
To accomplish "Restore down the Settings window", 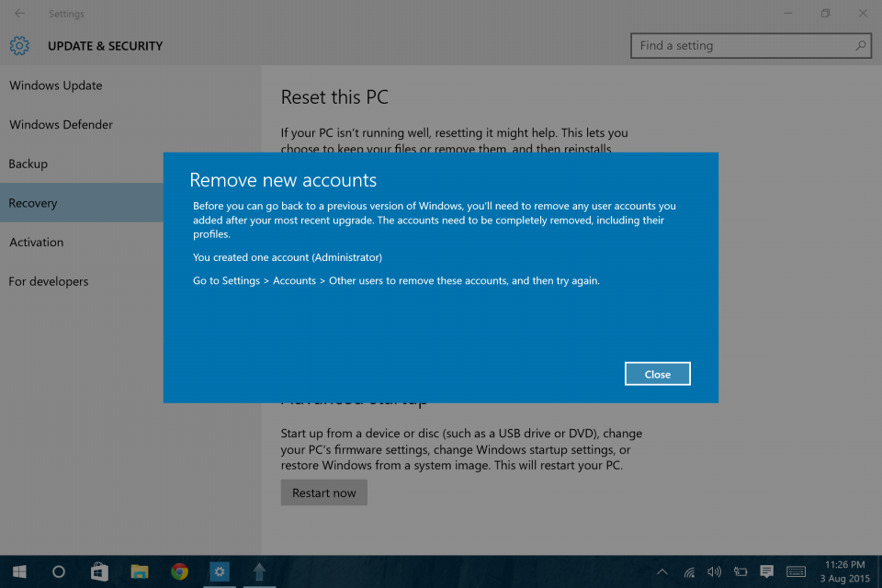I will (x=825, y=13).
